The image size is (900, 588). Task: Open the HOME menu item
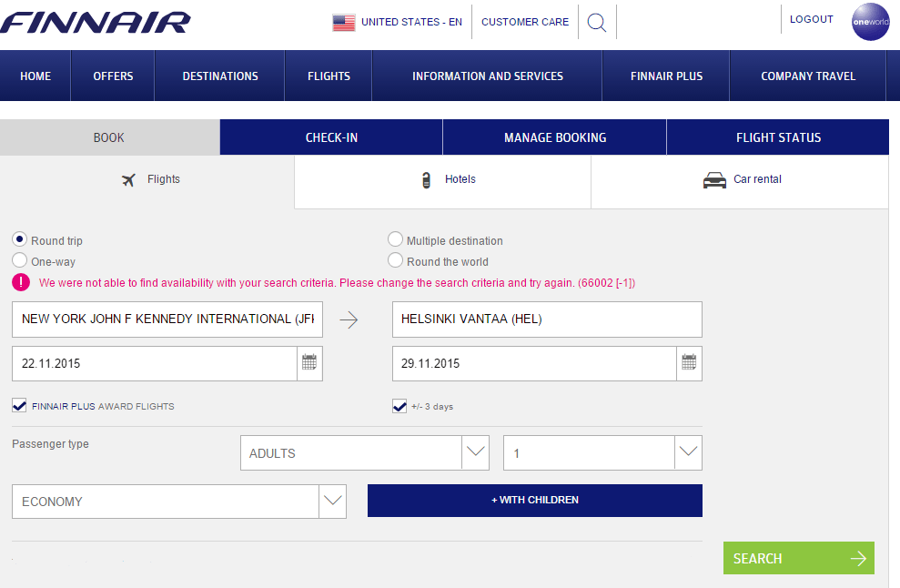click(x=35, y=76)
